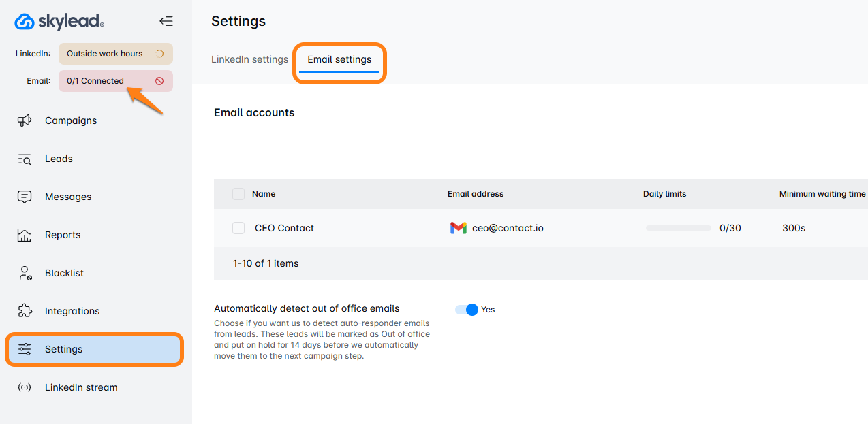Check the CEO Contact row checkbox

click(238, 228)
